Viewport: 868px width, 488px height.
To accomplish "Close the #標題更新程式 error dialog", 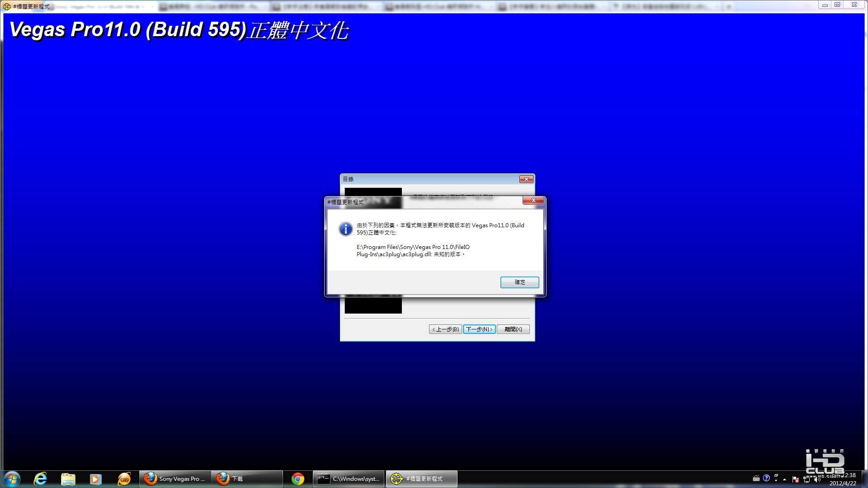I will click(533, 200).
